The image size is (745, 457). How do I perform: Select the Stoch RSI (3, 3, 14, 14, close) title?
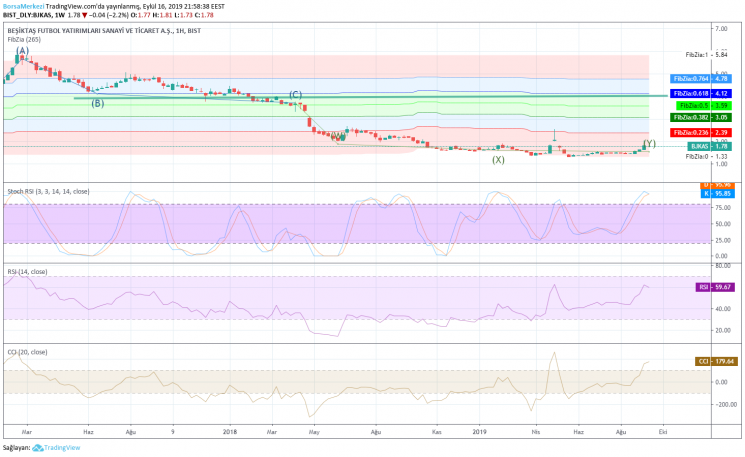point(48,191)
